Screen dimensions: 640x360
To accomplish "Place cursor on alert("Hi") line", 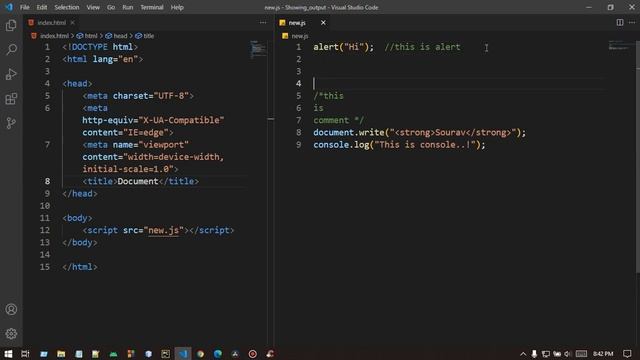I will (343, 47).
